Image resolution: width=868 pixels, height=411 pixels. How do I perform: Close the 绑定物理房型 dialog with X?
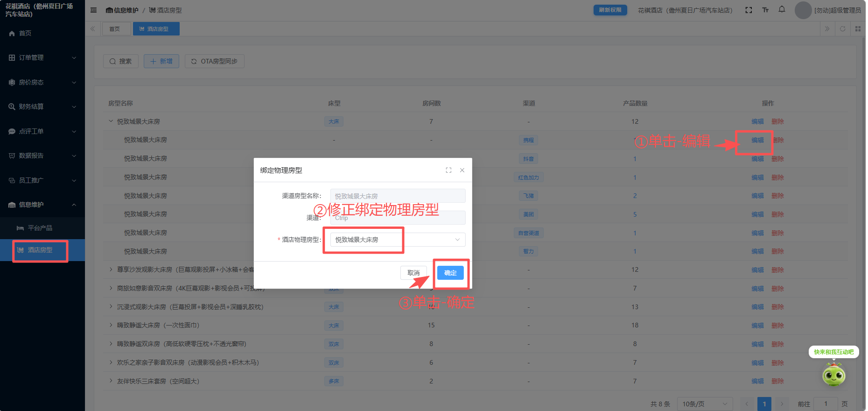(462, 170)
